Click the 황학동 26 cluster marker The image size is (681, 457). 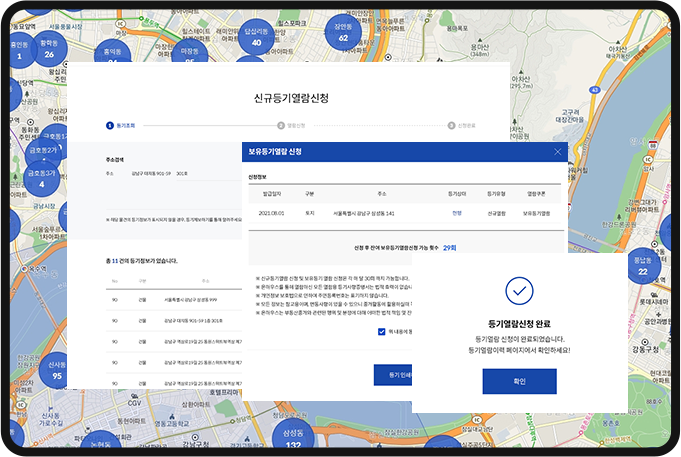48,48
